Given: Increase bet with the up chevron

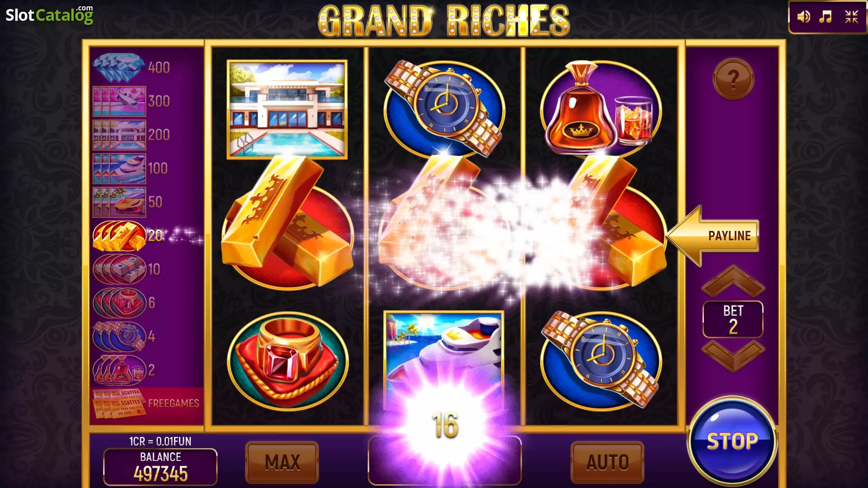Looking at the screenshot, I should tap(733, 281).
